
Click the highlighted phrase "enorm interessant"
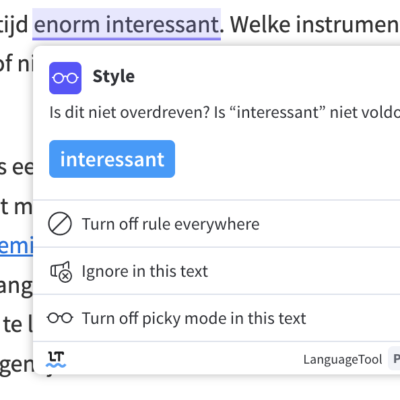point(127,24)
